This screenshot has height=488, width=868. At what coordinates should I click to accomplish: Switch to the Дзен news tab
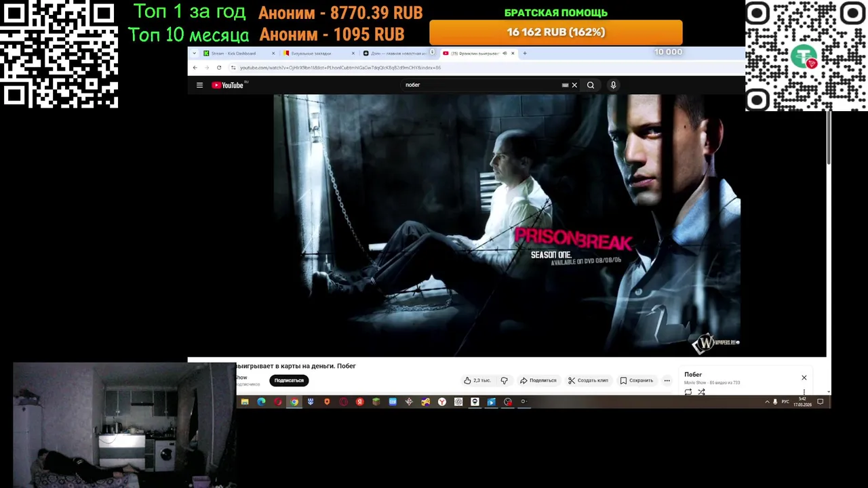[x=398, y=54]
